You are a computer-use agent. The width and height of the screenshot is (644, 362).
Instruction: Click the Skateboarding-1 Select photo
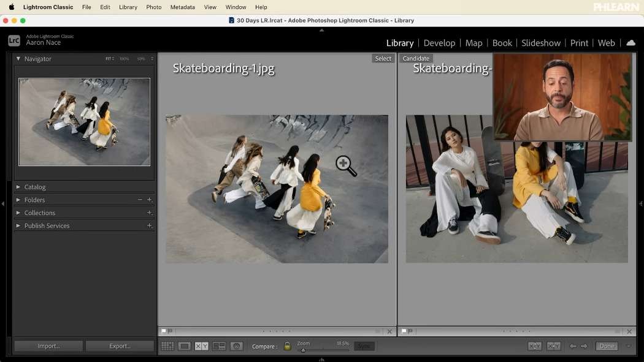[x=277, y=189]
